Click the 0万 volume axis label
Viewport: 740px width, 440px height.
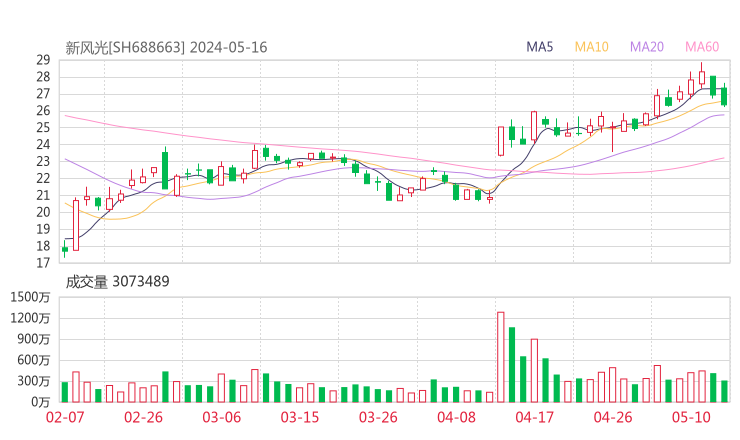click(41, 402)
